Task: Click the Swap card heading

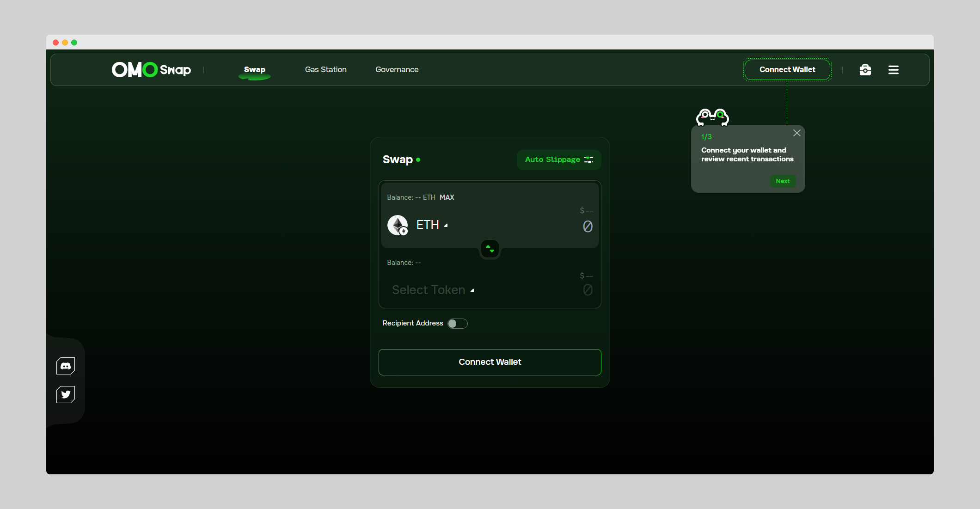Action: coord(398,160)
